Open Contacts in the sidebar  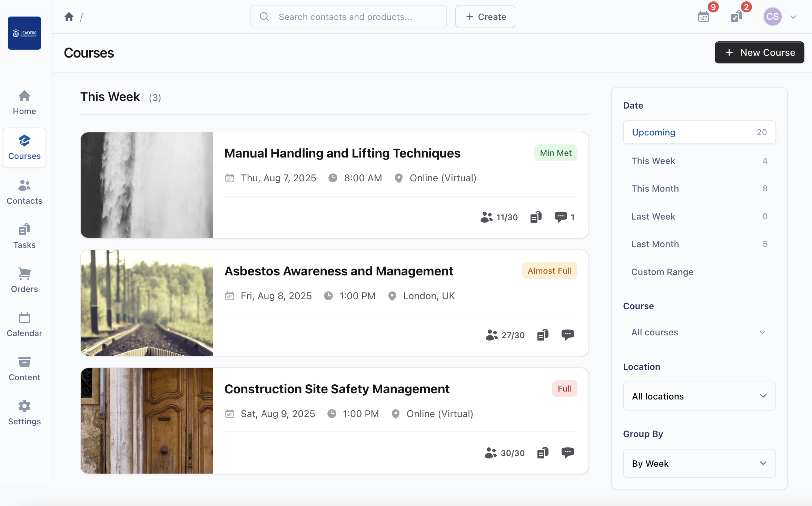[24, 192]
